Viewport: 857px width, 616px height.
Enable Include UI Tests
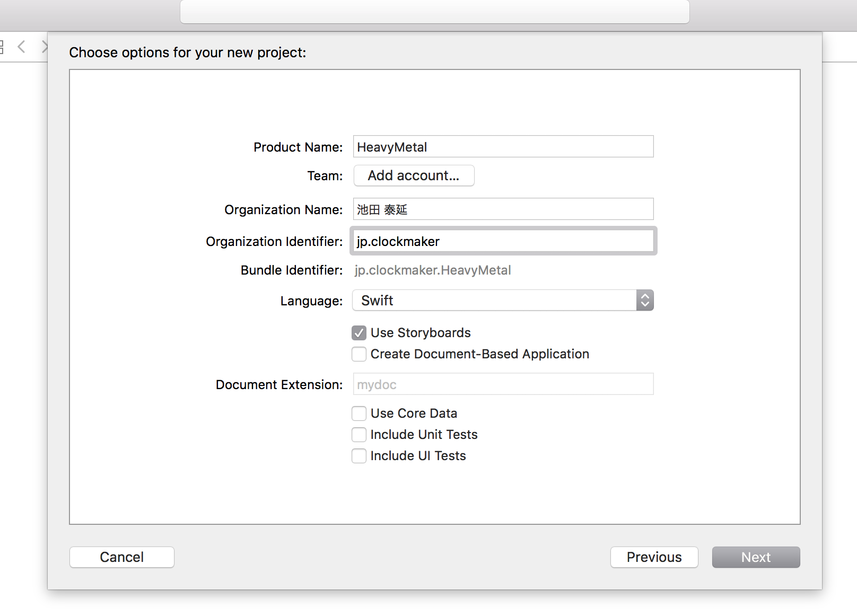[x=359, y=455]
